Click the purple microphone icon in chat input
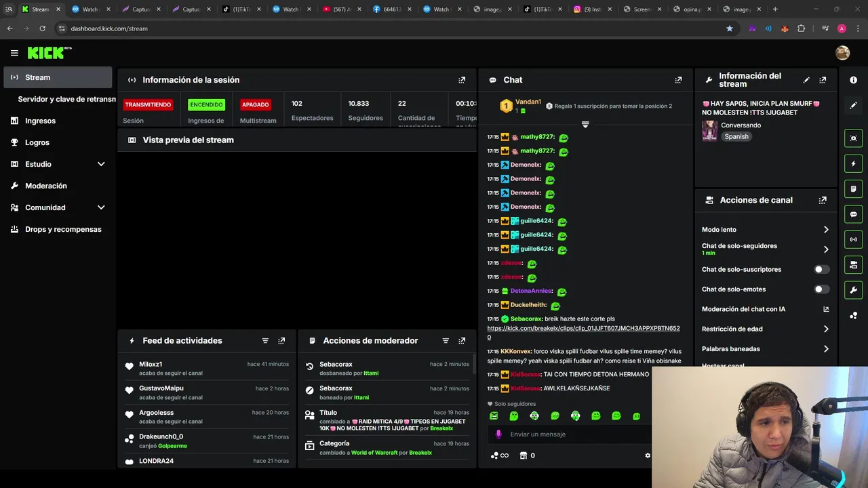 pos(498,434)
